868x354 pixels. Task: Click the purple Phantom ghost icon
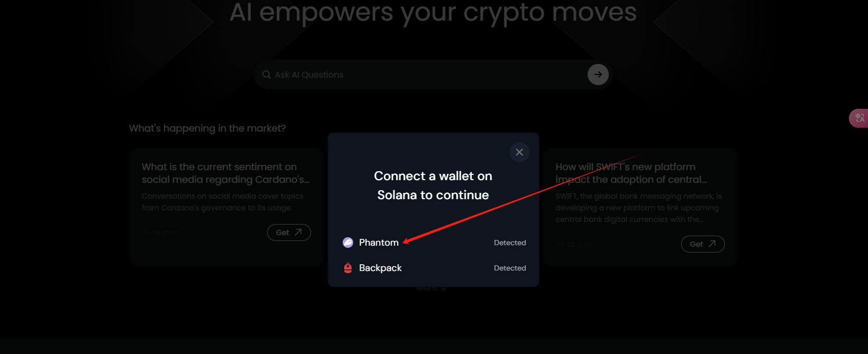(x=348, y=243)
